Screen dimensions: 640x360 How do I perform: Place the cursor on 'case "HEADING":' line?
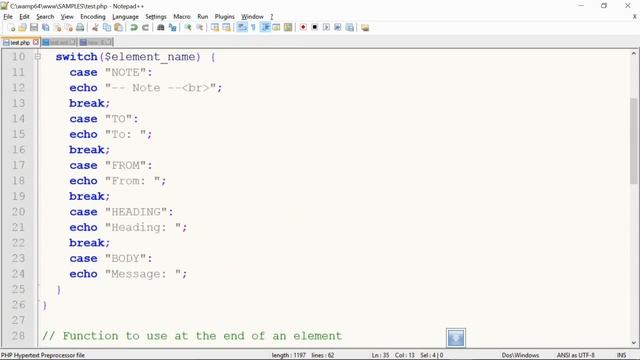coord(121,212)
